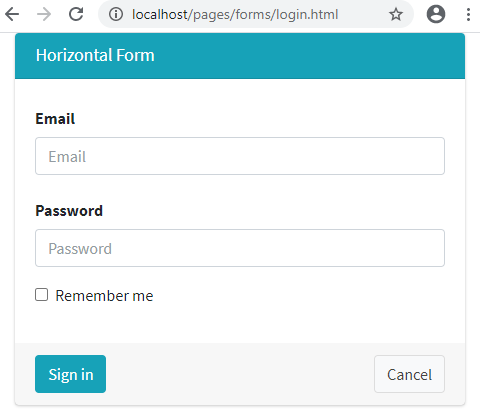
Task: Click the Remember me label text
Action: point(104,296)
